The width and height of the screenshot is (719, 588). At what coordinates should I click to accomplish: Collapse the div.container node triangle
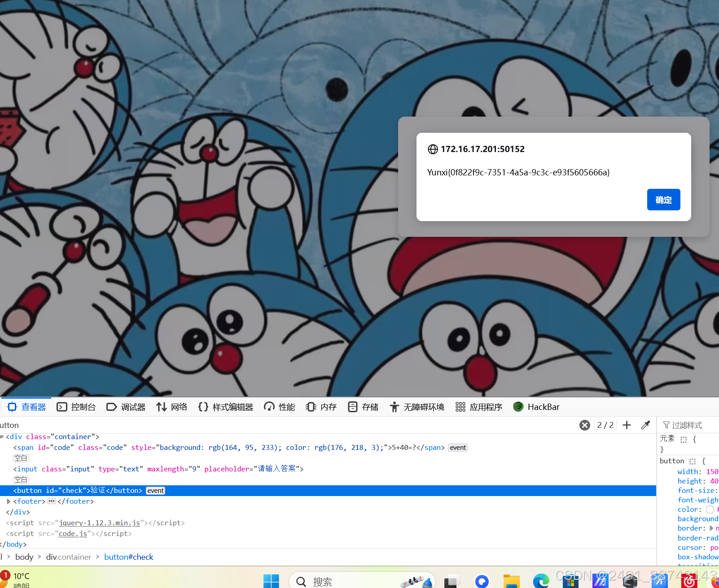point(2,436)
